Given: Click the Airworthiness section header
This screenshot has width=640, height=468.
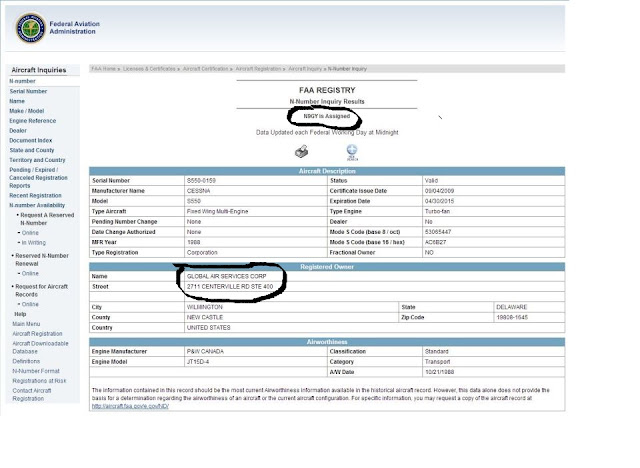Looking at the screenshot, I should click(x=327, y=342).
